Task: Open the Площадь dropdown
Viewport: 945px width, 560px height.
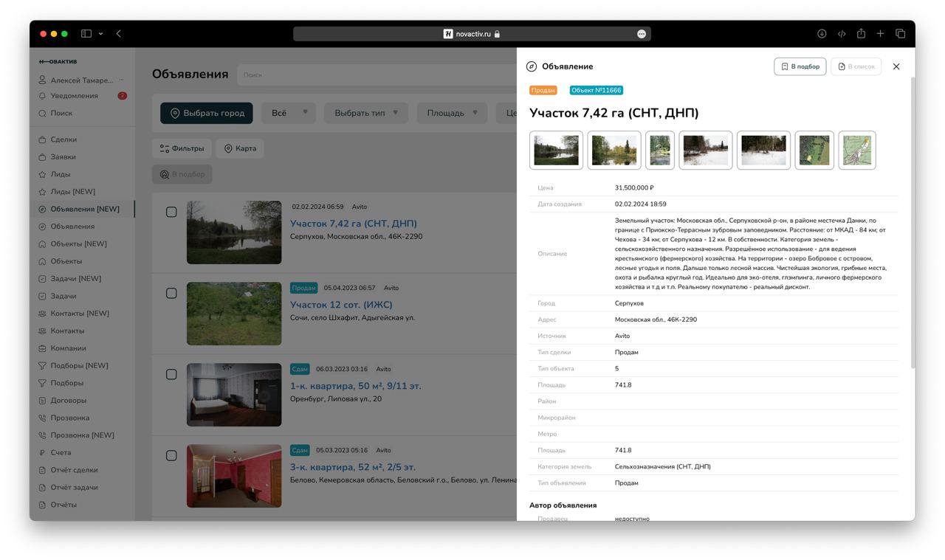Action: coord(452,113)
